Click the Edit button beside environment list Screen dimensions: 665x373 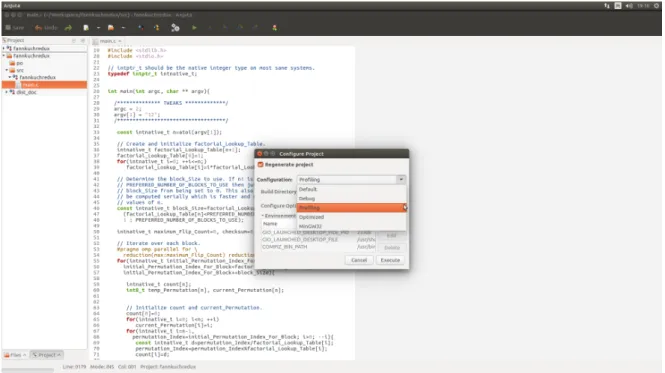pyautogui.click(x=392, y=235)
